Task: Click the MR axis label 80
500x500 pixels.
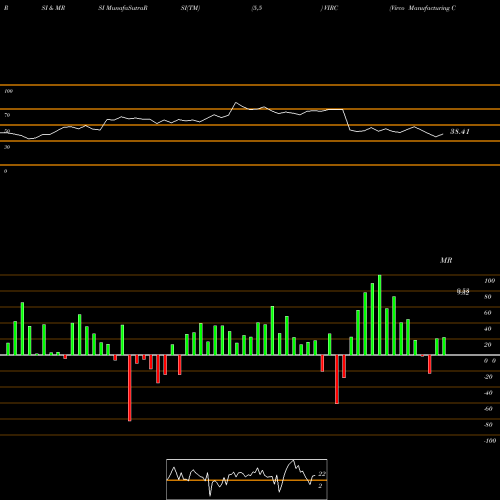Action: coord(487,297)
